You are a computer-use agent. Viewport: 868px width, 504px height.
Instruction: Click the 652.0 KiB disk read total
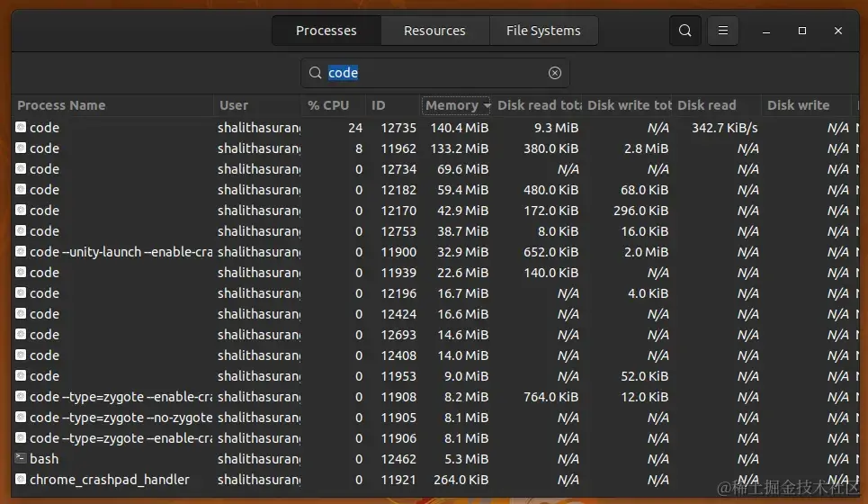click(550, 252)
